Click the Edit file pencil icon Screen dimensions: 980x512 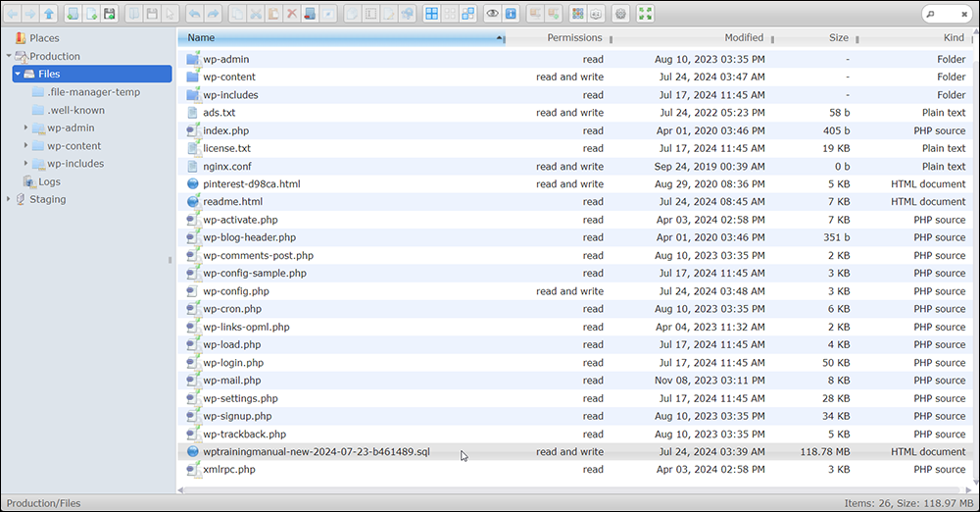(389, 13)
